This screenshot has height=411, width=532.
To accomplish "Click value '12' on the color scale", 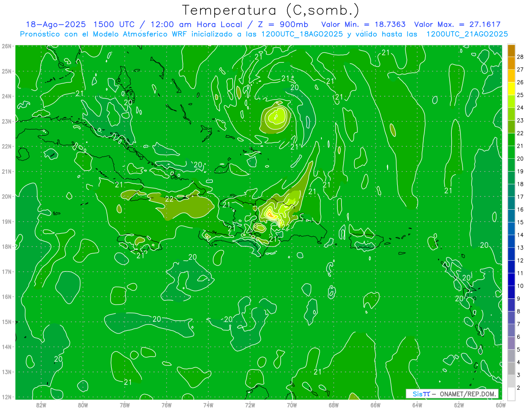I will pyautogui.click(x=520, y=260).
